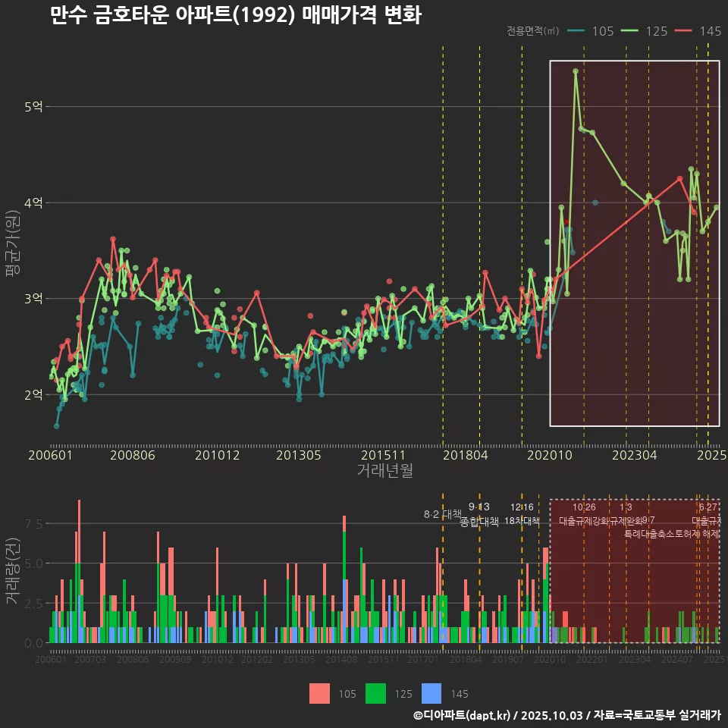
Task: Select the 12·16 18차대책 annotation label
Action: 522,514
